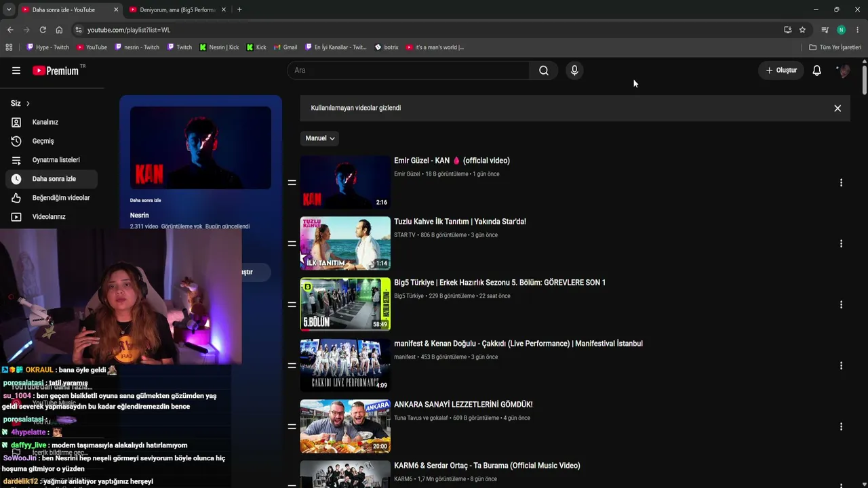Open options menu for Big5 Türkiye video
The width and height of the screenshot is (868, 488).
[x=841, y=304]
